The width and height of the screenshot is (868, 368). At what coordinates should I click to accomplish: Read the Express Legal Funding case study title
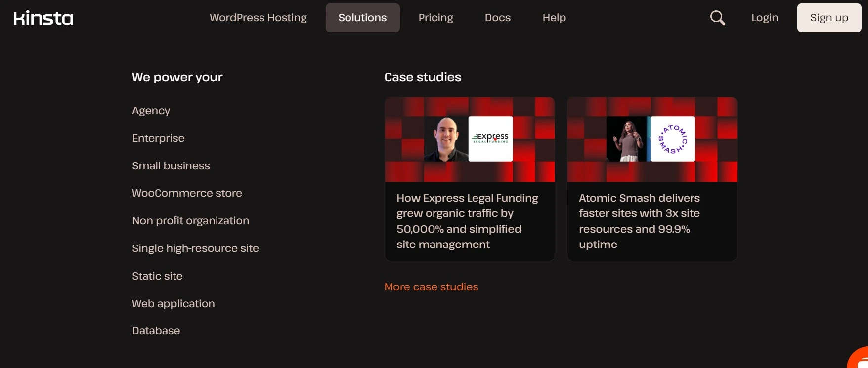click(x=467, y=221)
